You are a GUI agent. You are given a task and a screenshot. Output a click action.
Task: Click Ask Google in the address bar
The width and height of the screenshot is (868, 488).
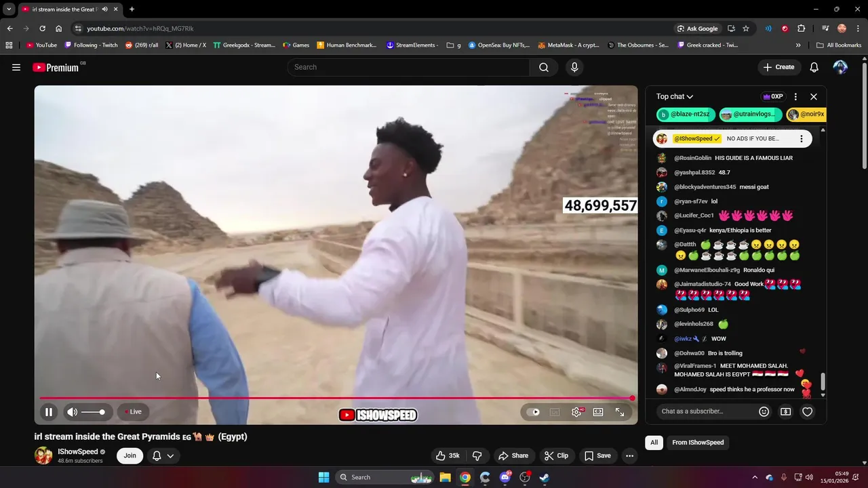point(697,28)
